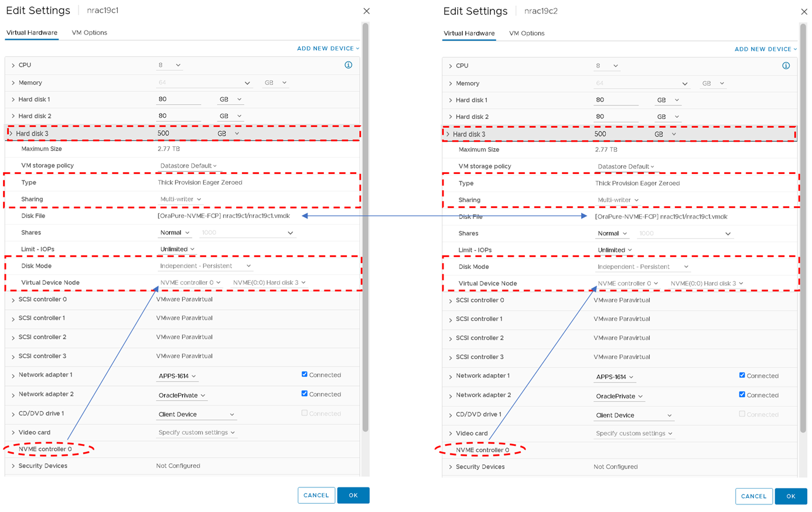Open Disk Mode dropdown in nrac19c1
The width and height of the screenshot is (812, 512).
205,266
